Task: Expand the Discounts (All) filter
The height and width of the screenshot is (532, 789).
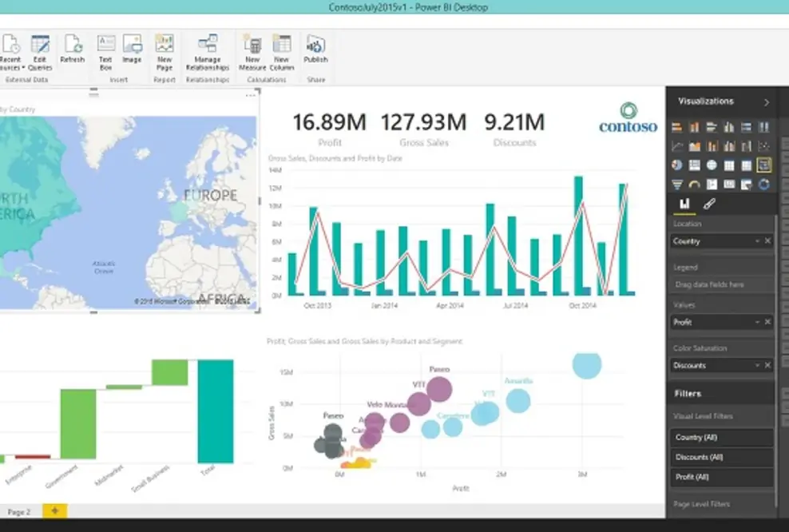Action: point(722,457)
